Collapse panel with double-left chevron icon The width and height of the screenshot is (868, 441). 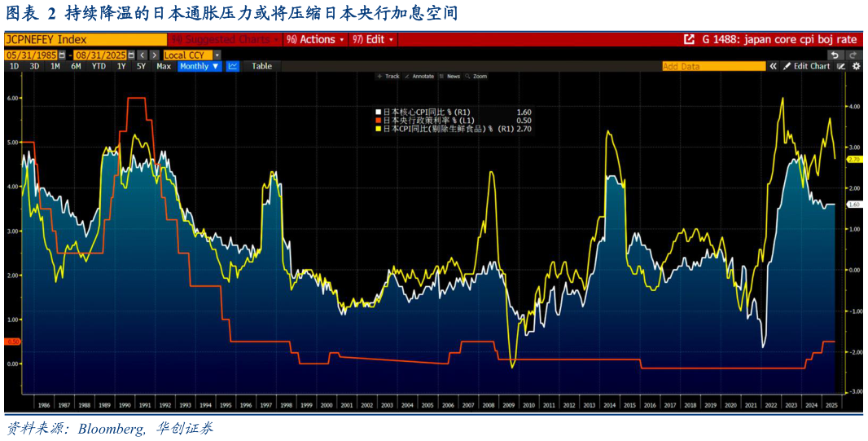(x=772, y=66)
